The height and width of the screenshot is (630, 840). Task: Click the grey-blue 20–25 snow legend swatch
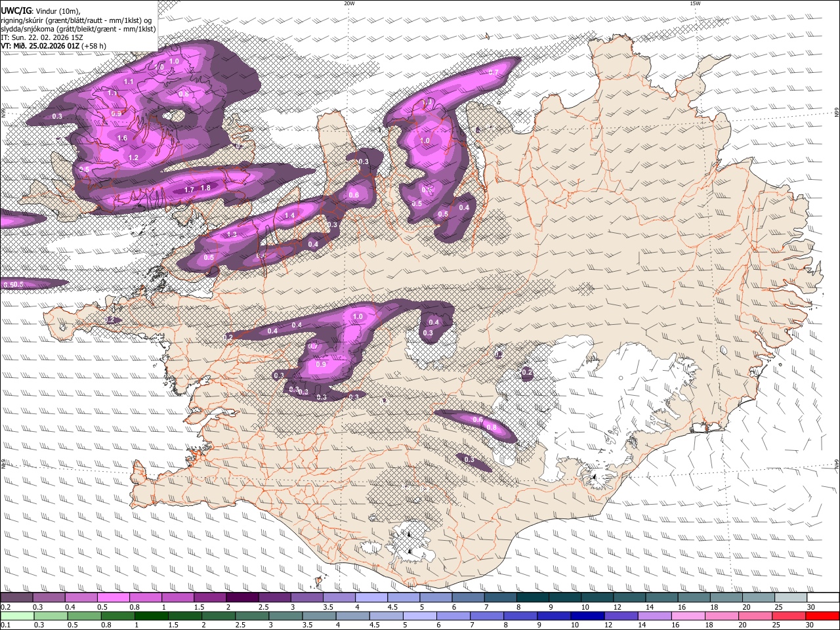[759, 597]
